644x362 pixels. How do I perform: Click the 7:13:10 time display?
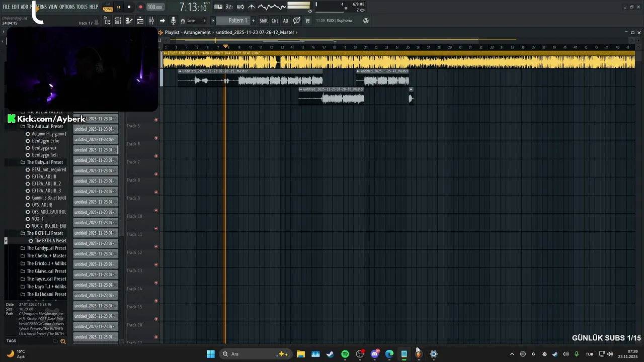[193, 8]
